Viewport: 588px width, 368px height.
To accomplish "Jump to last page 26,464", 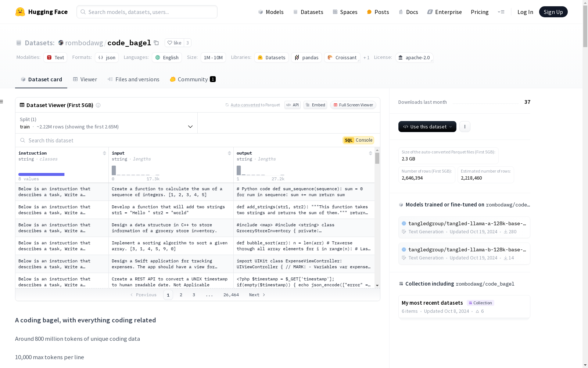I will (x=231, y=295).
